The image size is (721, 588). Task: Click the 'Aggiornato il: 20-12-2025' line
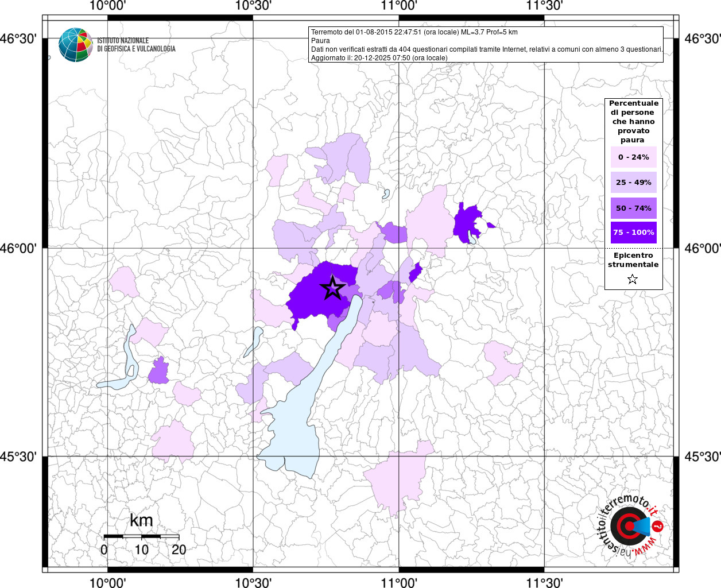(379, 58)
